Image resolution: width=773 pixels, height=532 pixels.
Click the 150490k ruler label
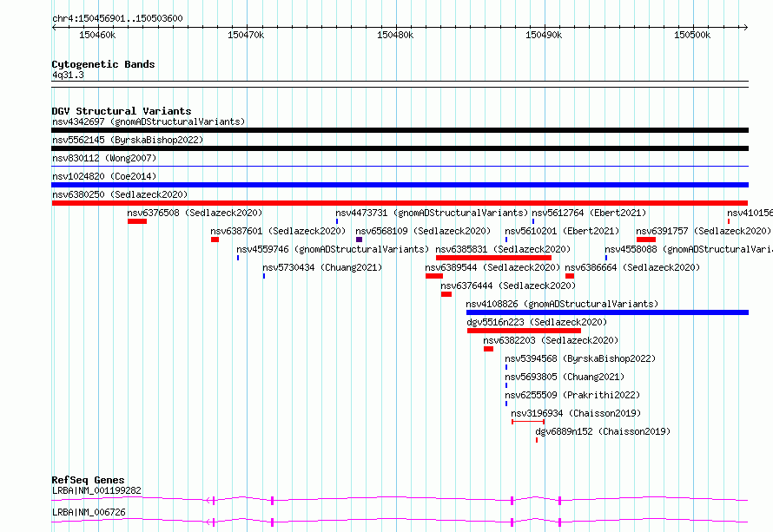pos(544,35)
